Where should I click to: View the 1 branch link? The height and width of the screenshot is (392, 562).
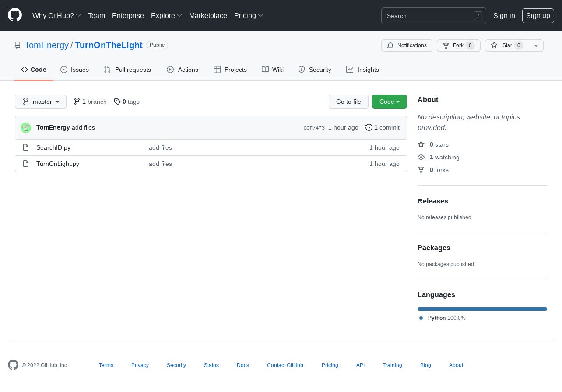pos(90,101)
